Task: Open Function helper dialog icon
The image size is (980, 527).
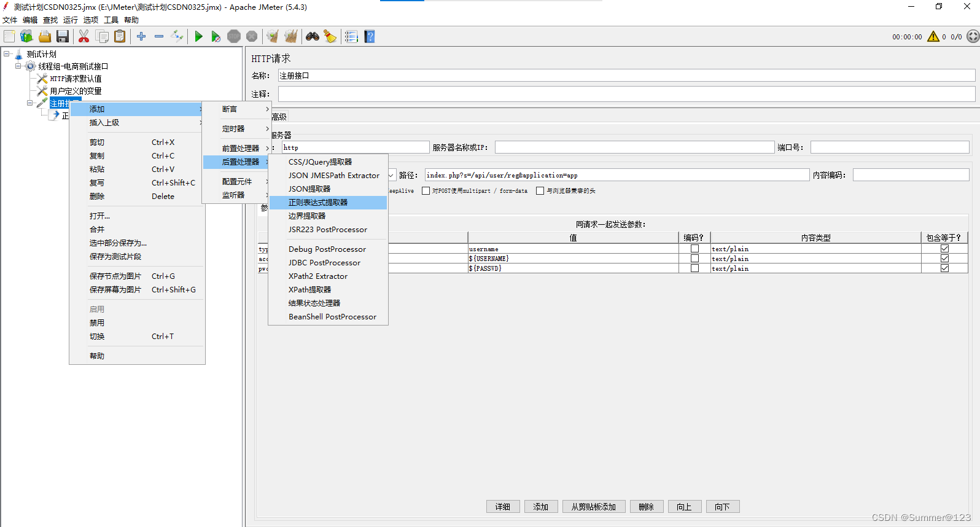Action: 351,37
